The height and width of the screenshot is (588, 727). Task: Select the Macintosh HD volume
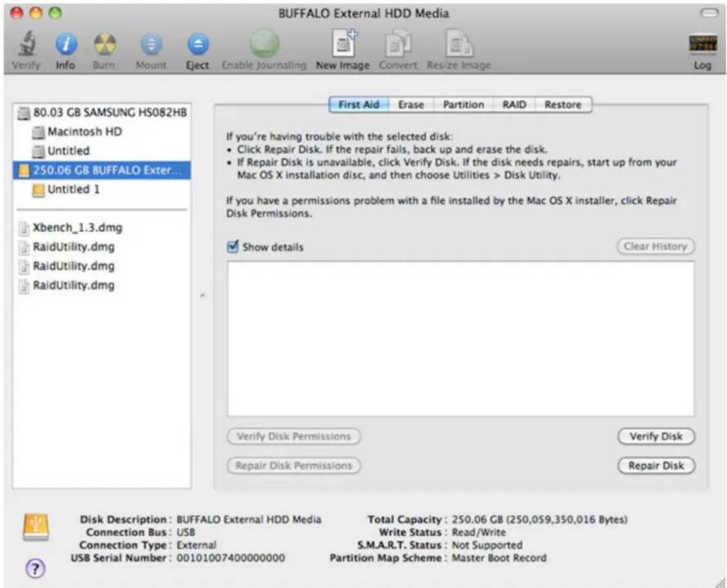[102, 132]
